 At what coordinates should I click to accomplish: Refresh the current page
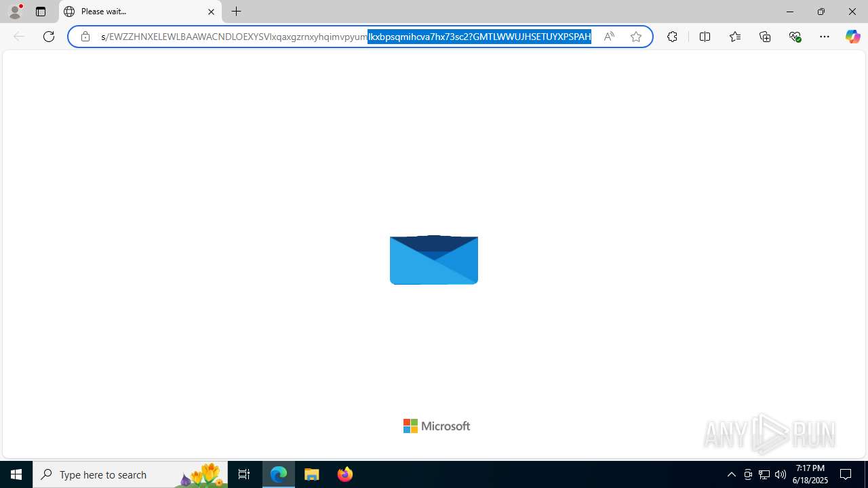(x=49, y=37)
